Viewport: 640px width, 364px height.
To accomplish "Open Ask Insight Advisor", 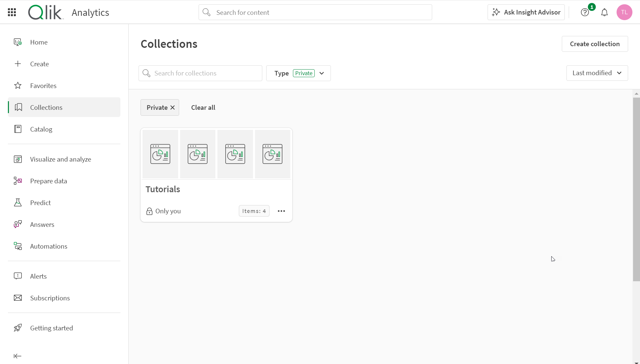I will [526, 12].
